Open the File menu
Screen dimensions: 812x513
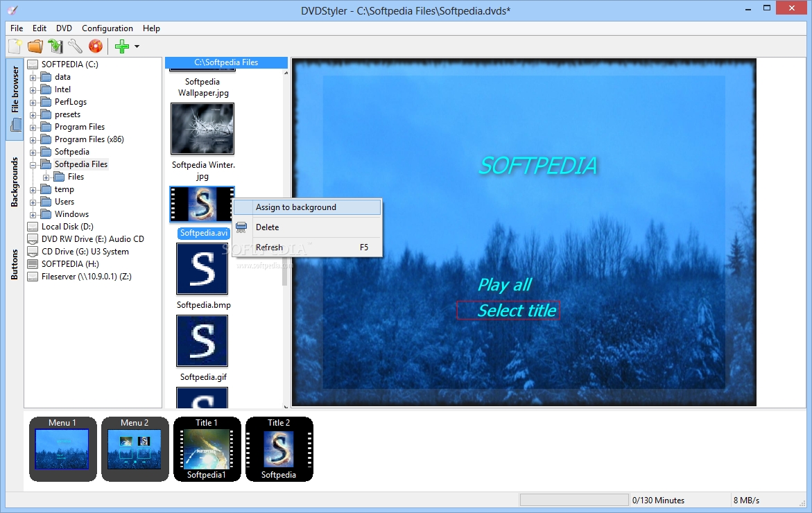[x=17, y=28]
